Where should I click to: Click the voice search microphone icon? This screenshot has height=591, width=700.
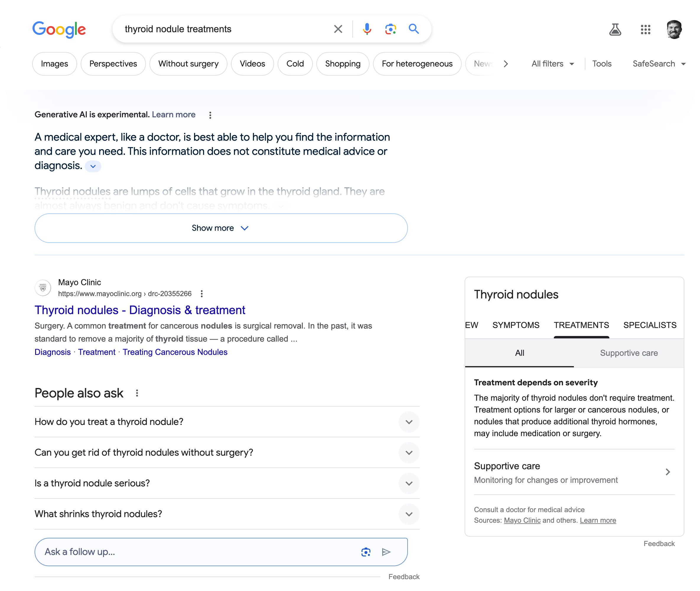(x=367, y=29)
